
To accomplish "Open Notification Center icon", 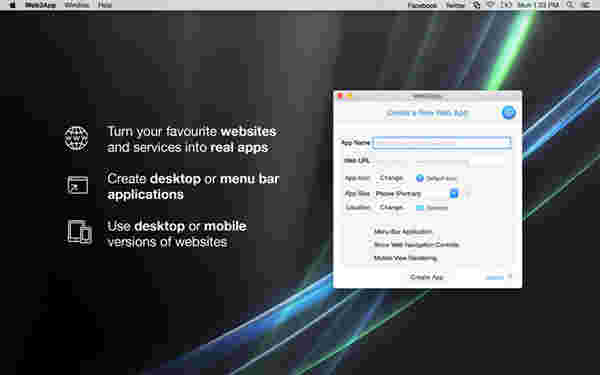I will pos(585,5).
